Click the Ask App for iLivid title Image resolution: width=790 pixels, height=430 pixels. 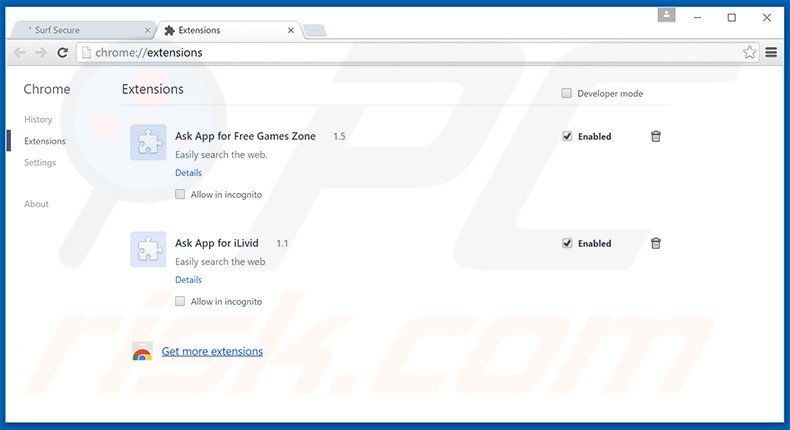[x=217, y=243]
